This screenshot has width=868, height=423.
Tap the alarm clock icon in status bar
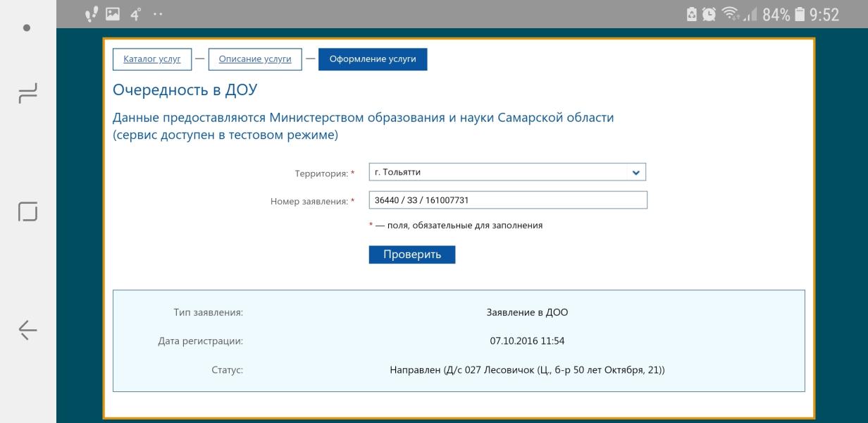click(711, 15)
